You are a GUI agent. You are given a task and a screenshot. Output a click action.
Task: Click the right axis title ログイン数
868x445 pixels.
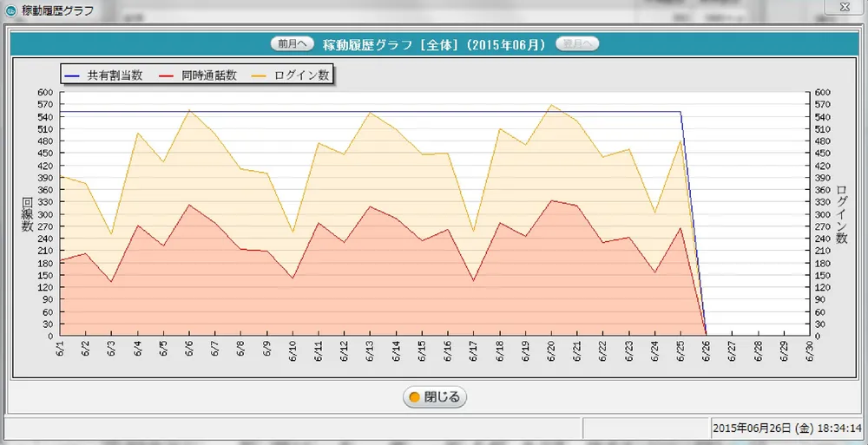click(841, 214)
